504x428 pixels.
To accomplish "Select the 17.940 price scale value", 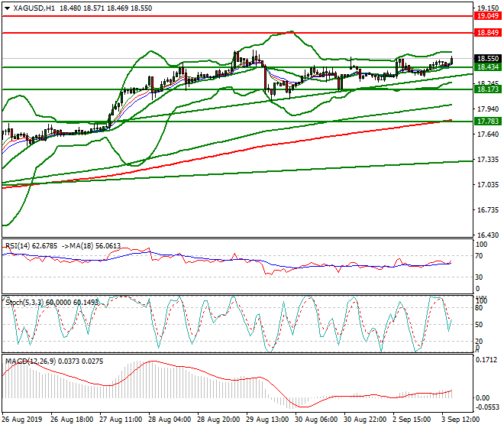I will point(488,109).
